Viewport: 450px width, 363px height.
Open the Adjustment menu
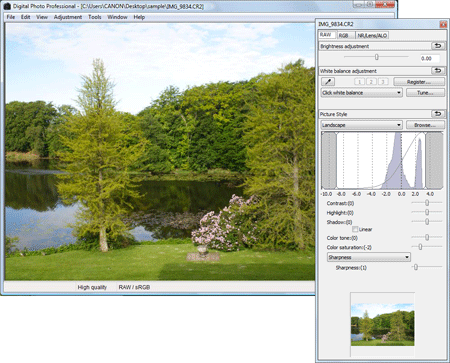tap(68, 17)
